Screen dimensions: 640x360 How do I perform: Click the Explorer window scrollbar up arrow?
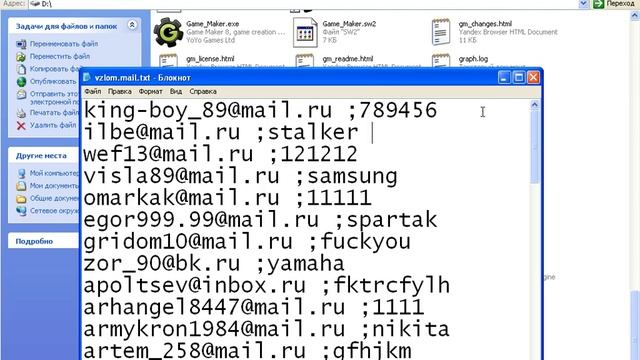[x=635, y=16]
